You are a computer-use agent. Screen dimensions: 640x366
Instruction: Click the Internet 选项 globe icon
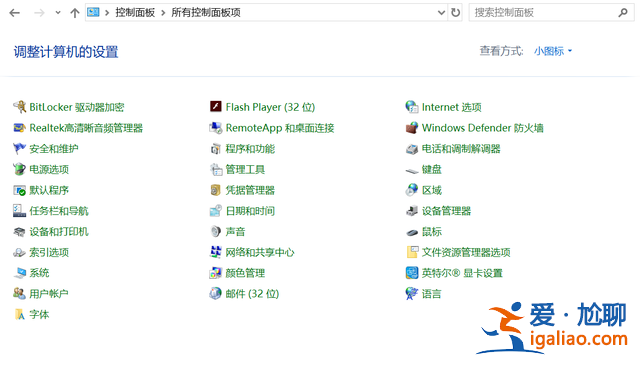(x=412, y=107)
